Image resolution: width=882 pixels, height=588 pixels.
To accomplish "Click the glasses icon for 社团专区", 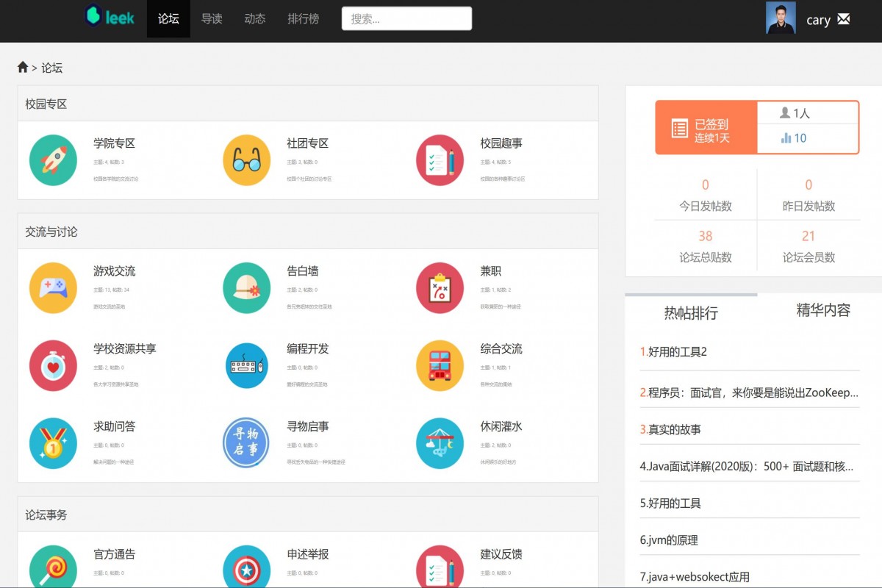I will [245, 159].
